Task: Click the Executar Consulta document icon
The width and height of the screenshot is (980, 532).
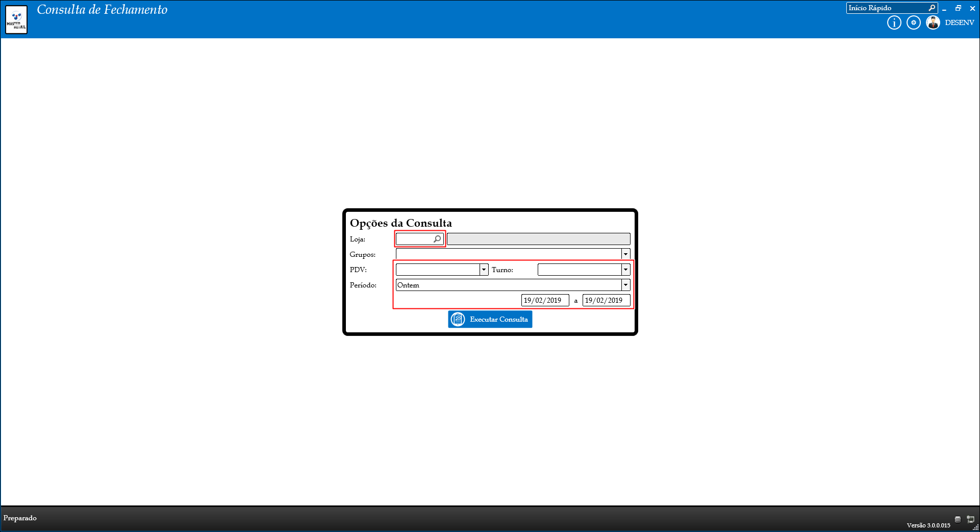Action: coord(458,319)
